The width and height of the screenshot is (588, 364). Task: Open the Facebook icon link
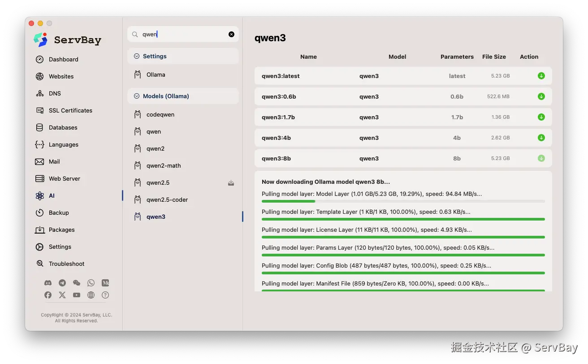click(x=48, y=295)
